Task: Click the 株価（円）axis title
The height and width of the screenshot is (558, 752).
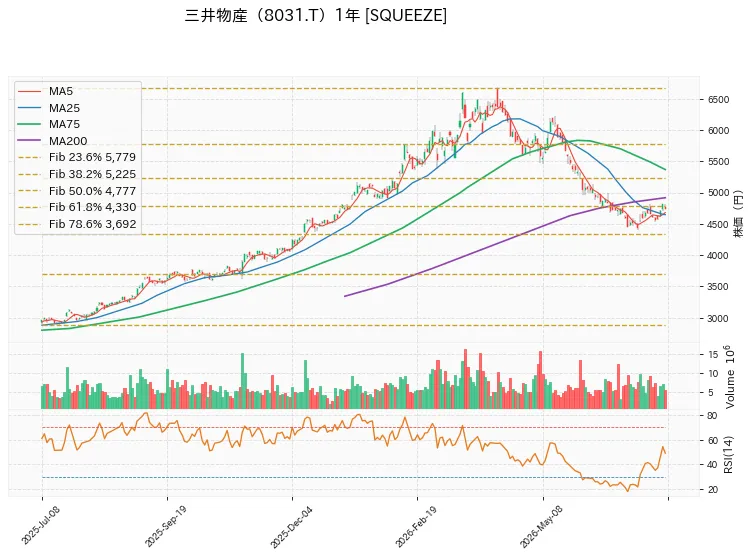Action: [739, 214]
